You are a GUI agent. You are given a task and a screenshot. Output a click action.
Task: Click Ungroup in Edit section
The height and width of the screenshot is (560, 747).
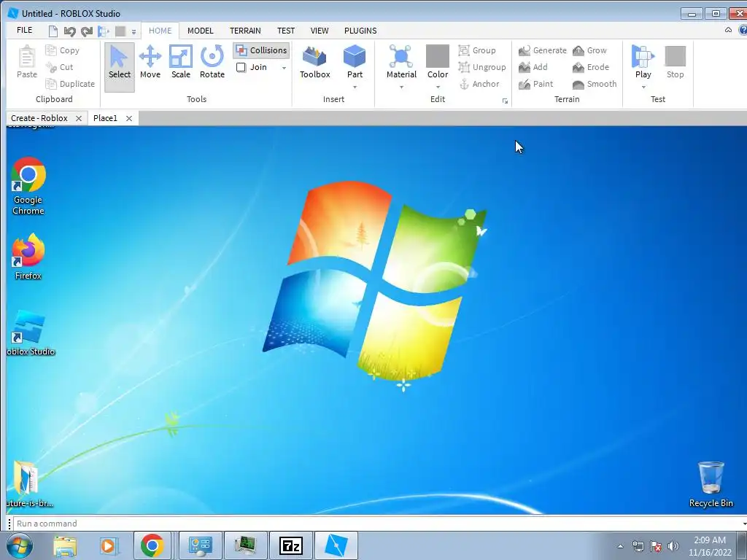point(481,67)
